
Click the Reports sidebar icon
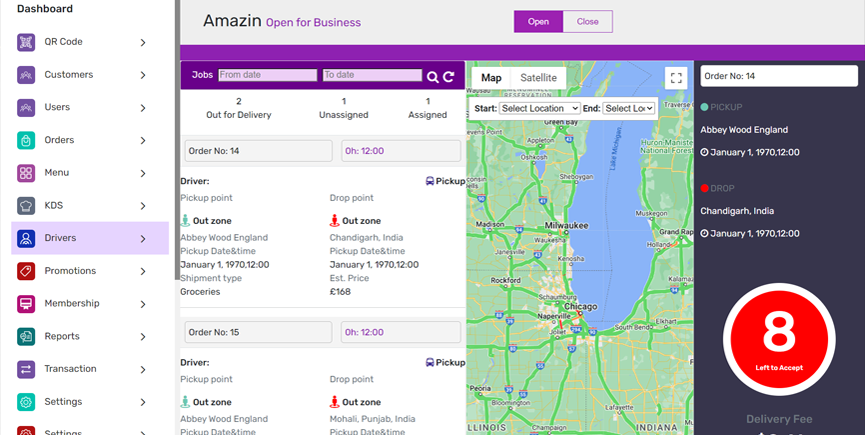coord(26,337)
